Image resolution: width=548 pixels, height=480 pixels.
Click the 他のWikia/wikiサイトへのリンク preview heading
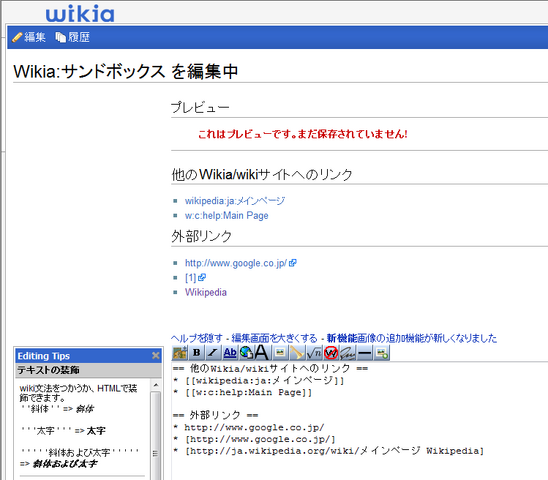[262, 174]
